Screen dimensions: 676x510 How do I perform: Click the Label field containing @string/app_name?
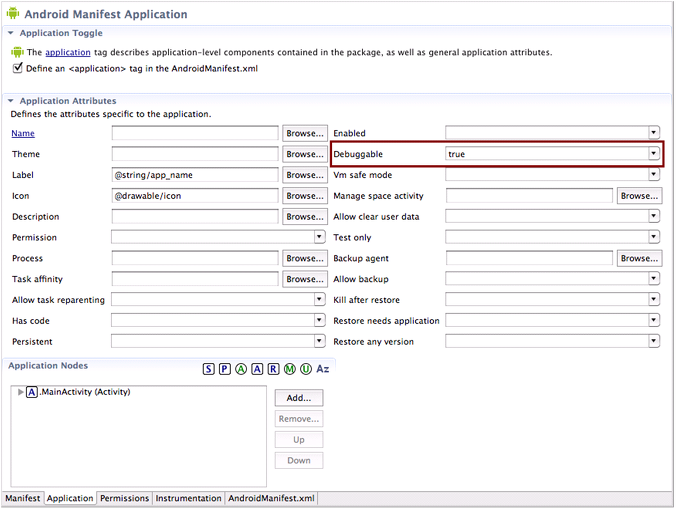click(195, 175)
